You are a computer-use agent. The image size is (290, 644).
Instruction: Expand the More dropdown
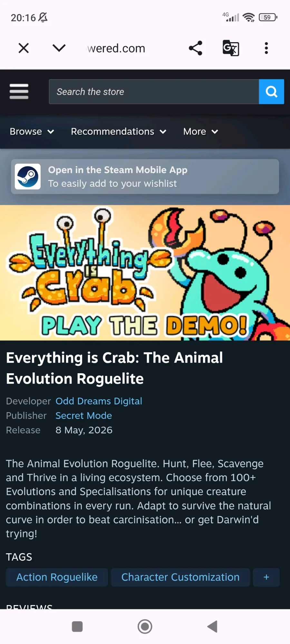pos(201,131)
